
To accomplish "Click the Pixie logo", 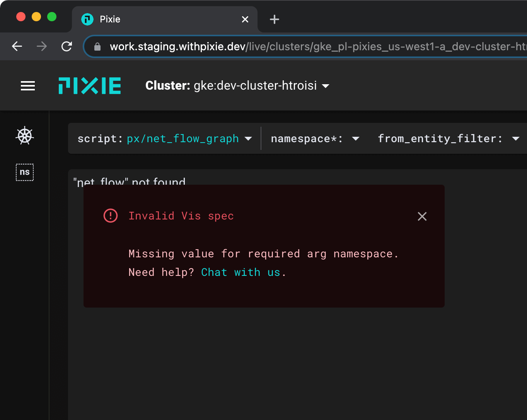I will [x=90, y=86].
